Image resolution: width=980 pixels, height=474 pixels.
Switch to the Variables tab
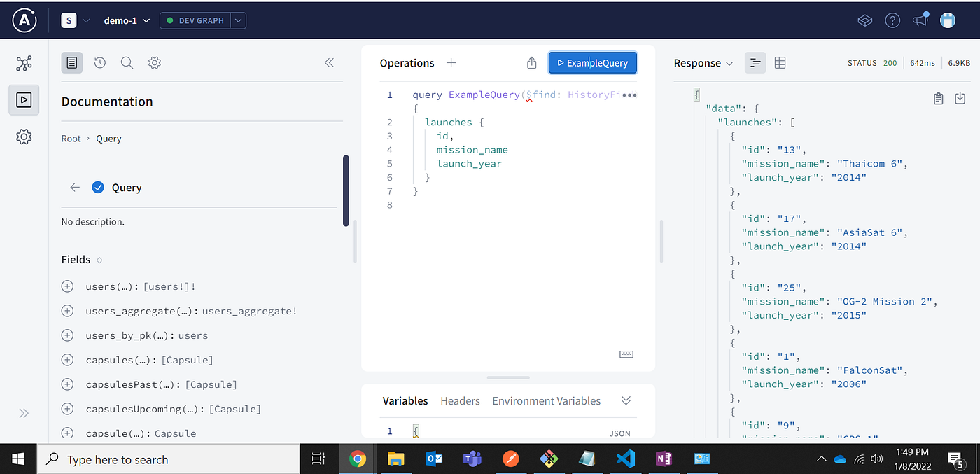[x=405, y=401]
